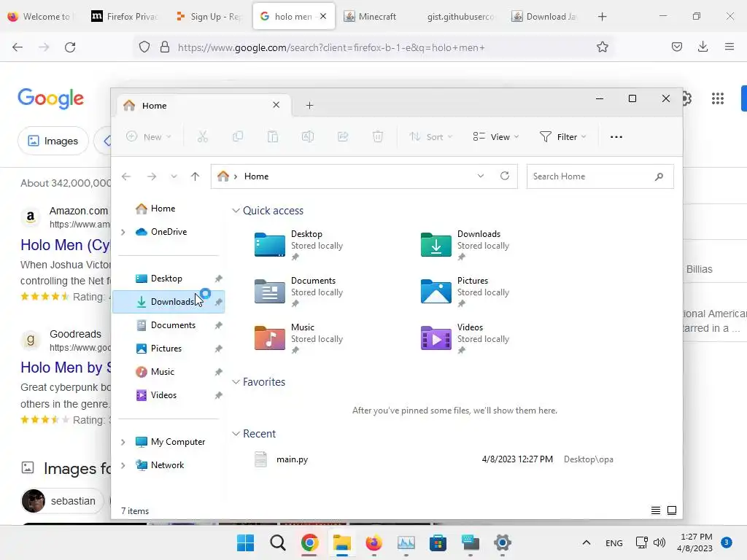This screenshot has height=560, width=747.
Task: Open the Downloads folder in Quick access
Action: [465, 245]
